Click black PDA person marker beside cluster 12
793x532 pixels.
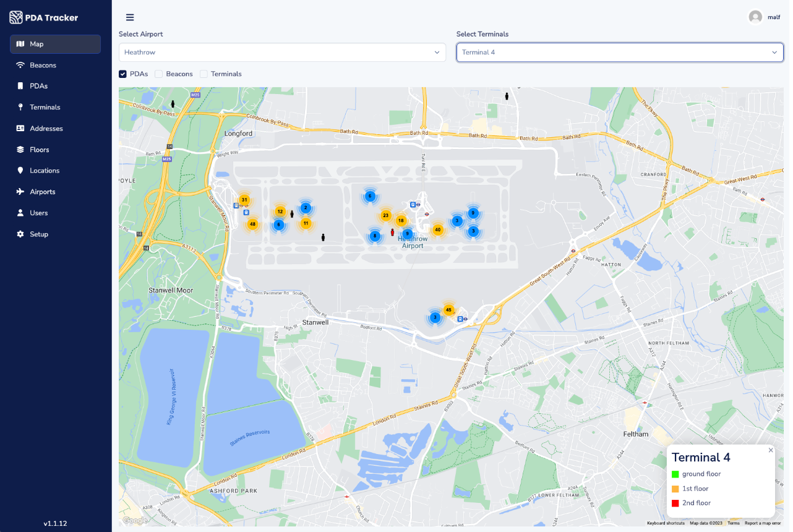pyautogui.click(x=292, y=214)
